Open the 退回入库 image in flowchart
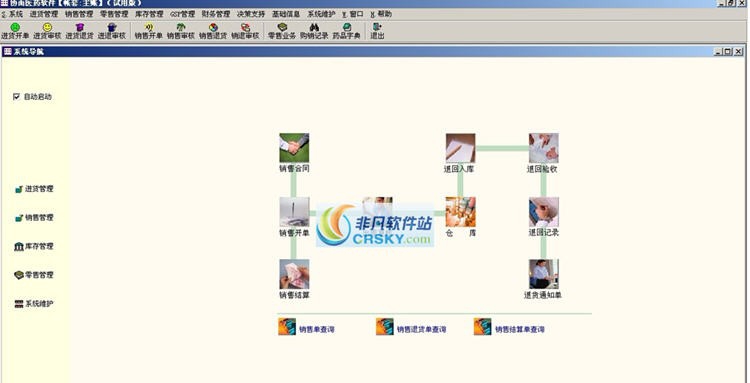750x383 pixels. [x=461, y=148]
